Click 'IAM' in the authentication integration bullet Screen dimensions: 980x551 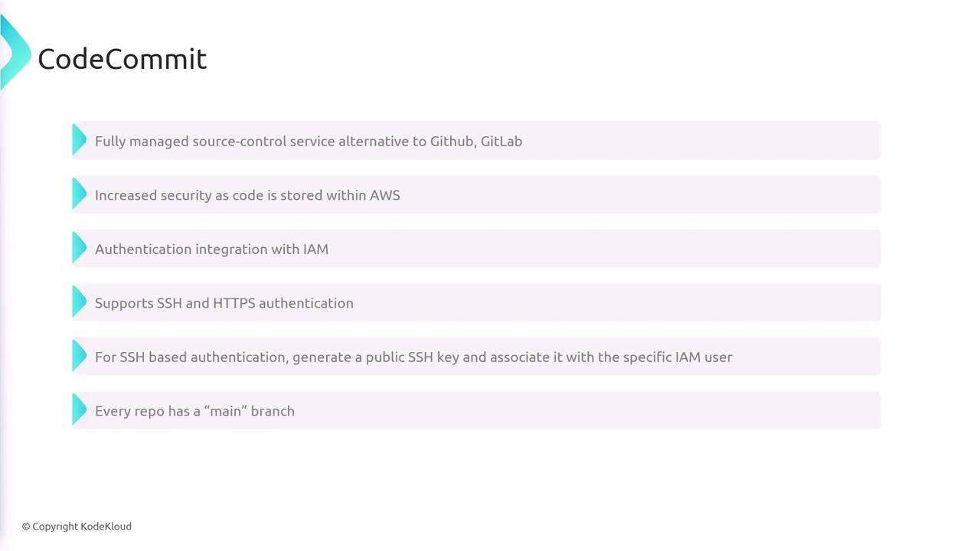pos(315,249)
